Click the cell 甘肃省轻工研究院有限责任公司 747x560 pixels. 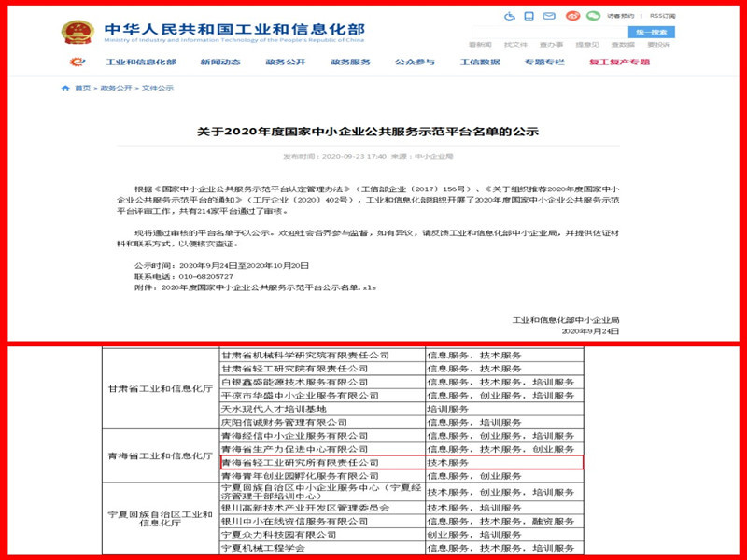(321, 369)
